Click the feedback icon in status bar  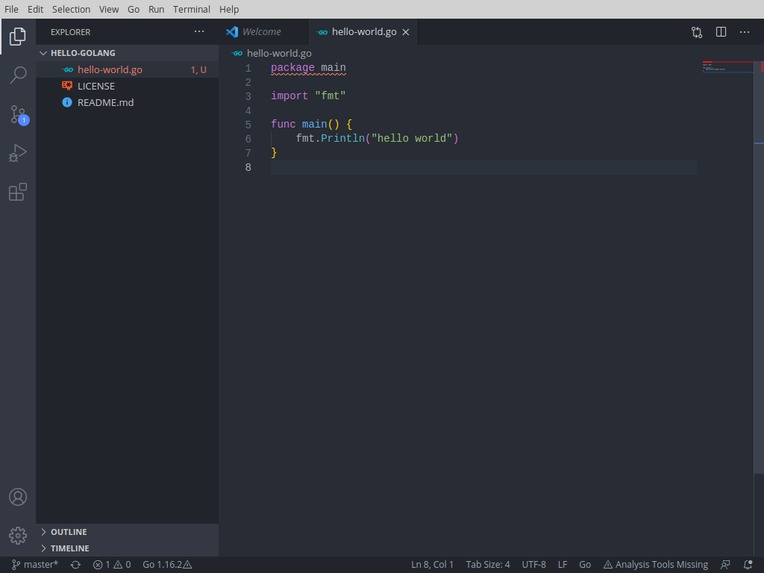725,565
